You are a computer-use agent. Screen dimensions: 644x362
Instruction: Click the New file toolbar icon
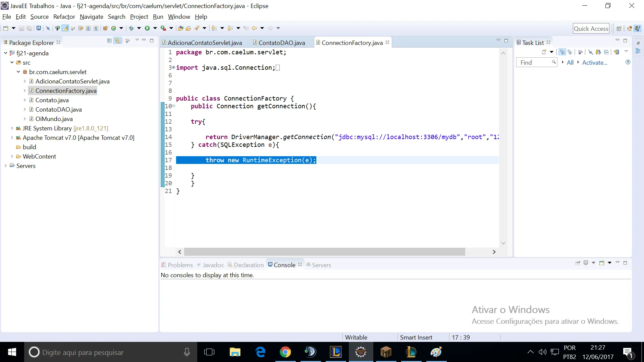coord(6,28)
